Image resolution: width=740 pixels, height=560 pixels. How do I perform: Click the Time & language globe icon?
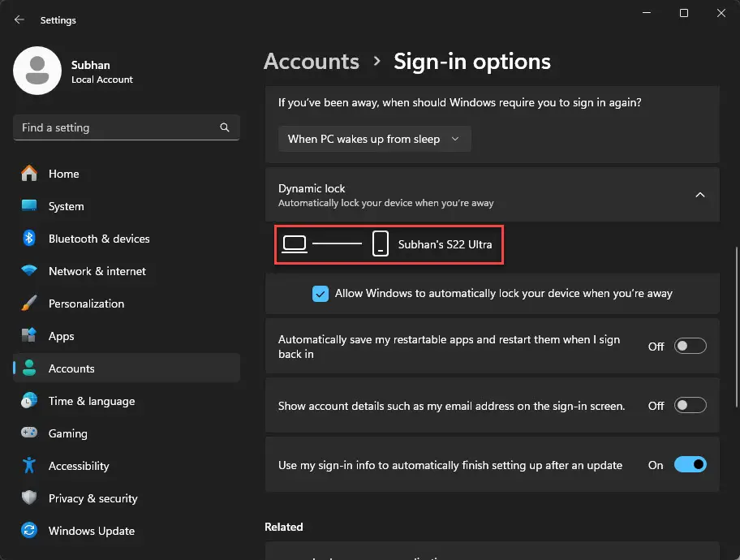(29, 401)
